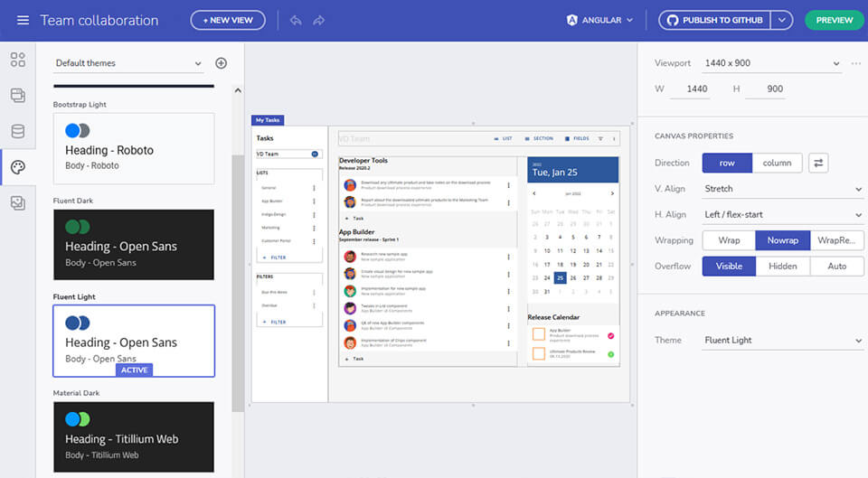Click Material Dark blue-green color circles
The image size is (868, 478).
pos(78,419)
